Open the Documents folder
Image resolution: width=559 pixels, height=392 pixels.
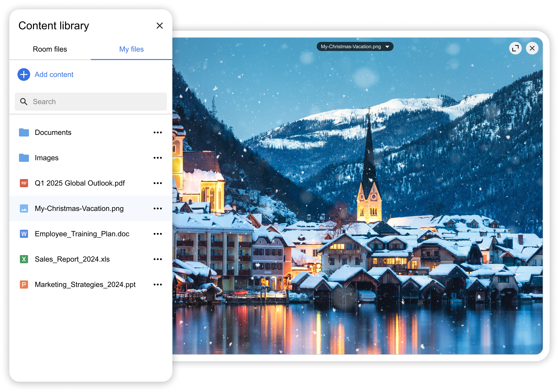(x=53, y=133)
